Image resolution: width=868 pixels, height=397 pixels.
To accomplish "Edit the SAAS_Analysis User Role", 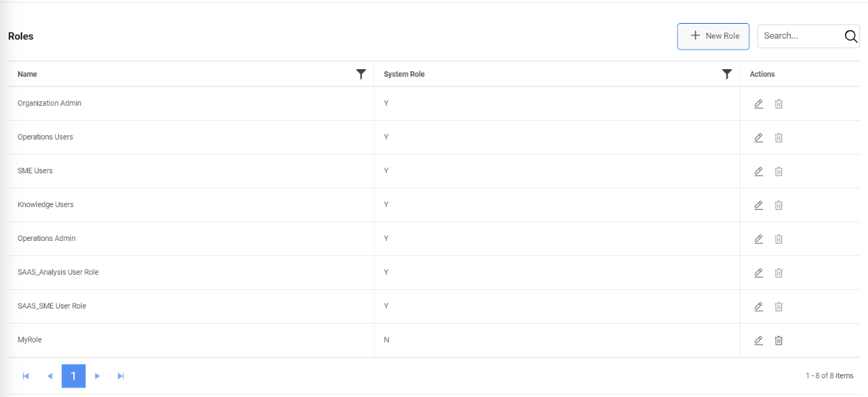I will pyautogui.click(x=758, y=273).
